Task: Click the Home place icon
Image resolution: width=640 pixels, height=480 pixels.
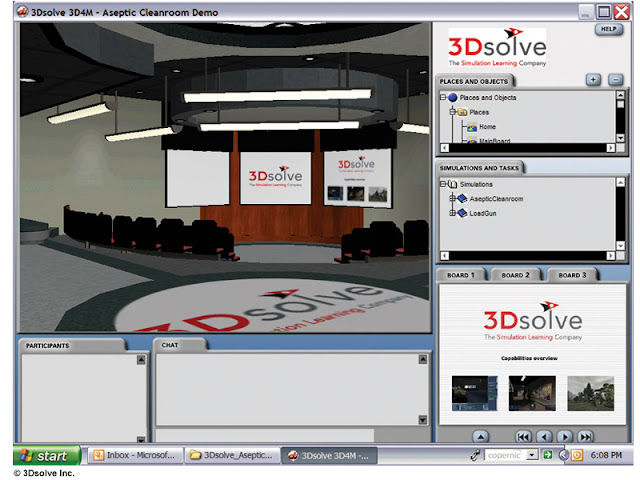Action: pos(472,127)
